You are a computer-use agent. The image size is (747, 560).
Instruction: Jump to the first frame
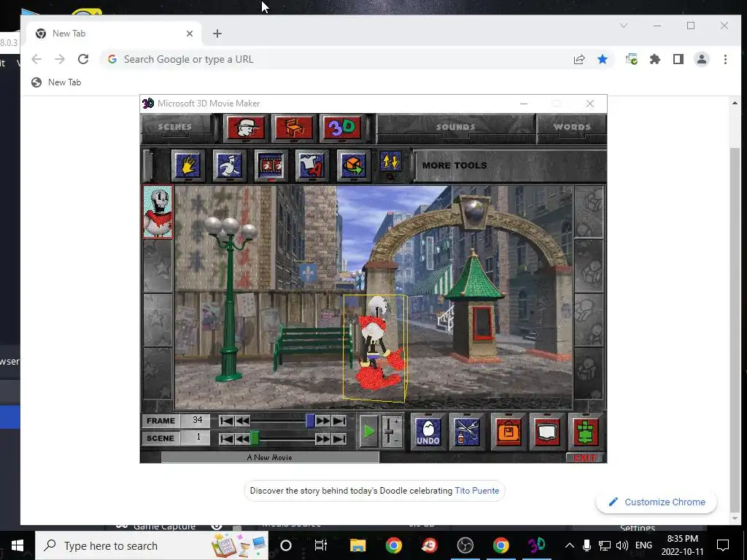[x=227, y=421]
